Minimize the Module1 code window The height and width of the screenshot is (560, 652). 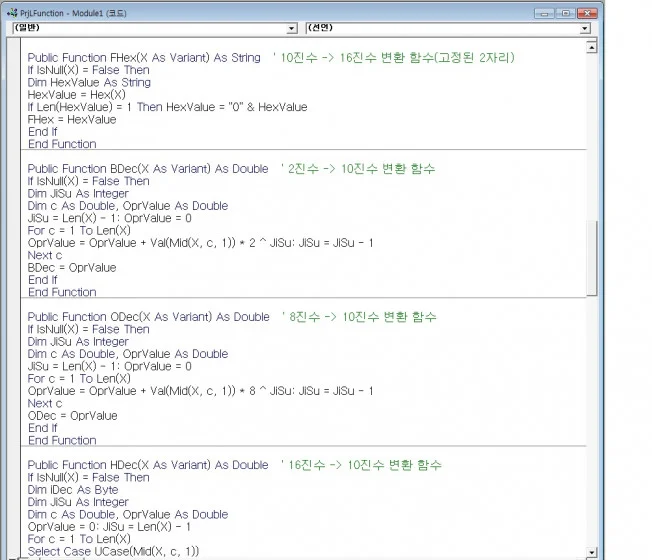(x=543, y=13)
